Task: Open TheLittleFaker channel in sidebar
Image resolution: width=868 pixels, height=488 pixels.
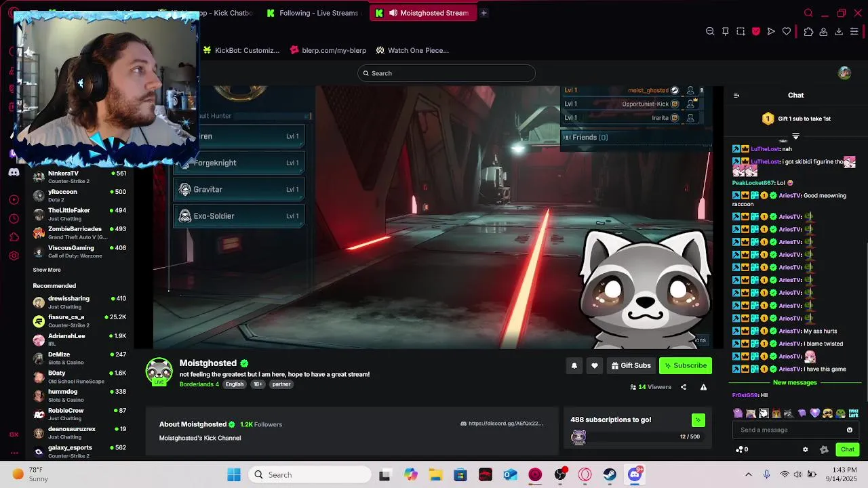Action: pos(79,214)
